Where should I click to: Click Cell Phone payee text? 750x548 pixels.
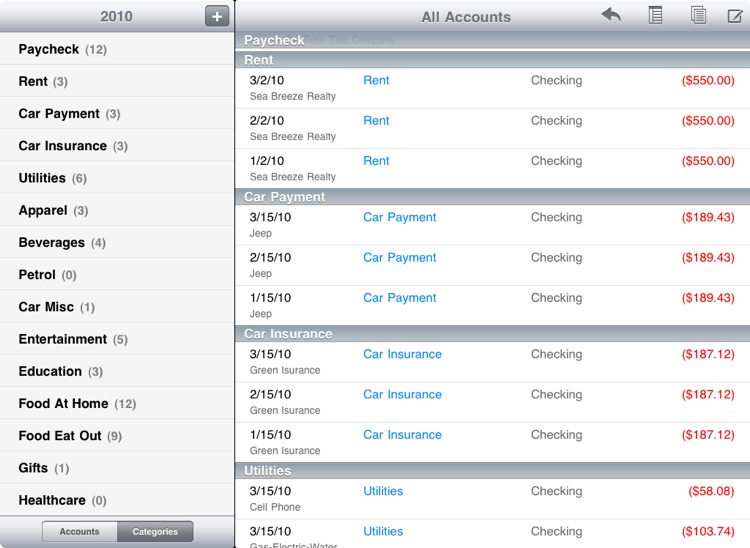pyautogui.click(x=275, y=507)
